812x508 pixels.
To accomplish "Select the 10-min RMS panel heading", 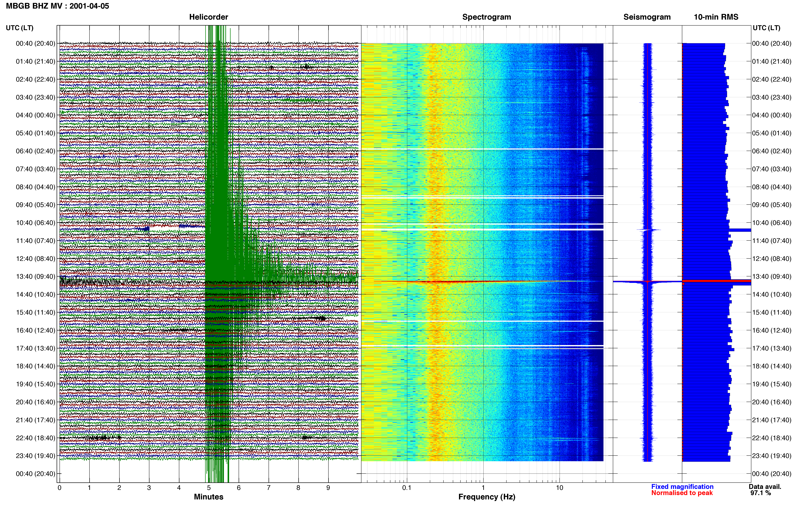I will [716, 17].
